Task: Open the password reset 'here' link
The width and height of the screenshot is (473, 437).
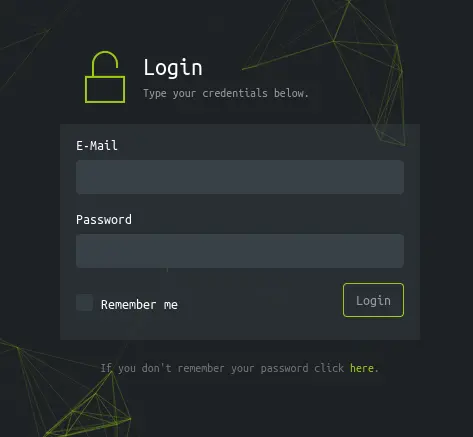Action: 362,368
